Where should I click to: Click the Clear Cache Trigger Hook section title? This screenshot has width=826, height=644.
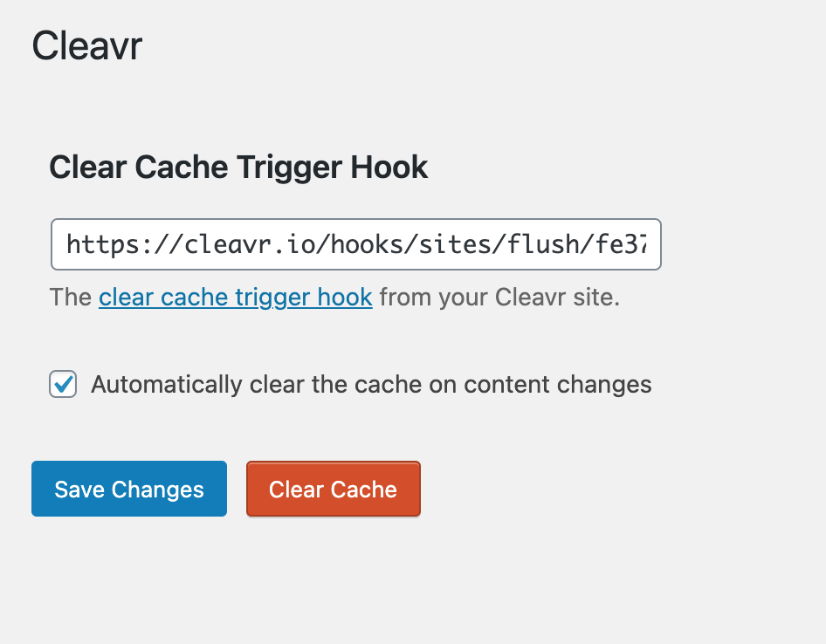click(x=238, y=167)
